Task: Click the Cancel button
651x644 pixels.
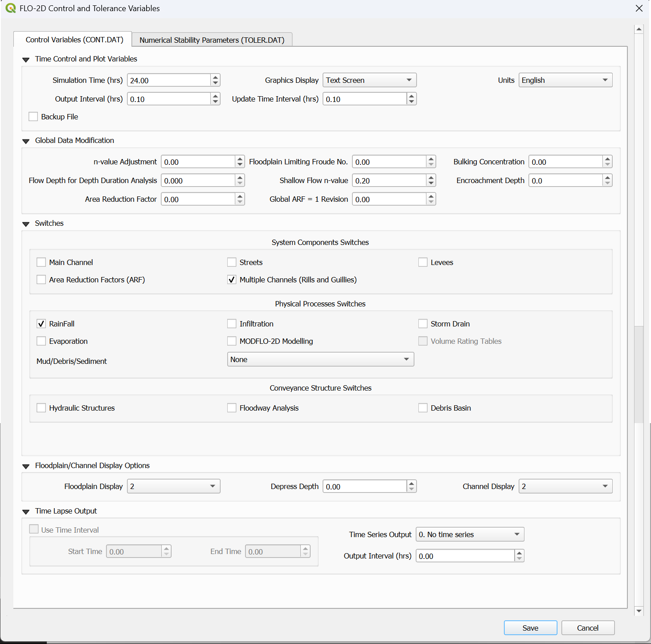Action: pyautogui.click(x=587, y=628)
